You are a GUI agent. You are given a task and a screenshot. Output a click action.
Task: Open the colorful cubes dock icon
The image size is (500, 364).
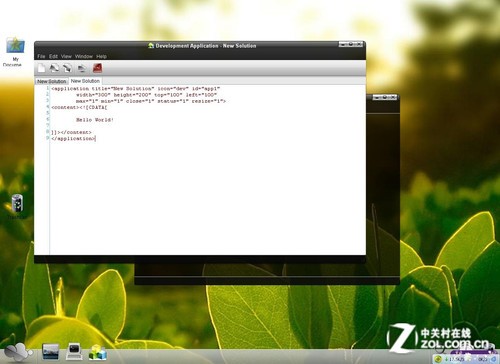pos(97,352)
